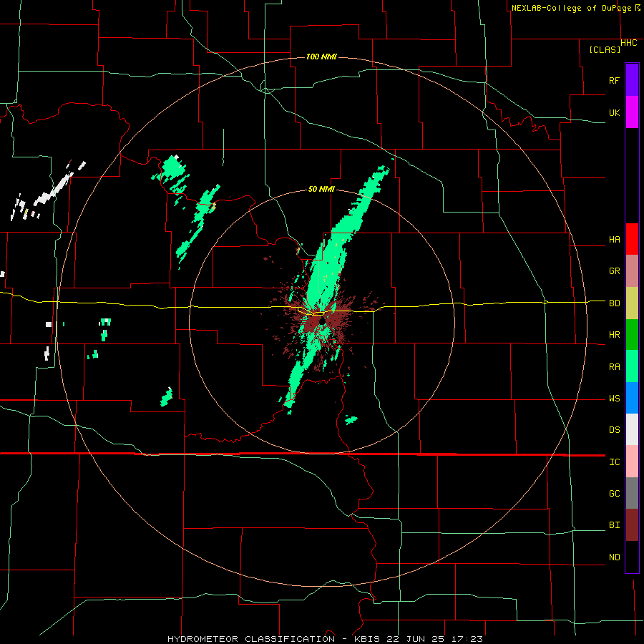Click the 50 NMI range ring label

321,189
